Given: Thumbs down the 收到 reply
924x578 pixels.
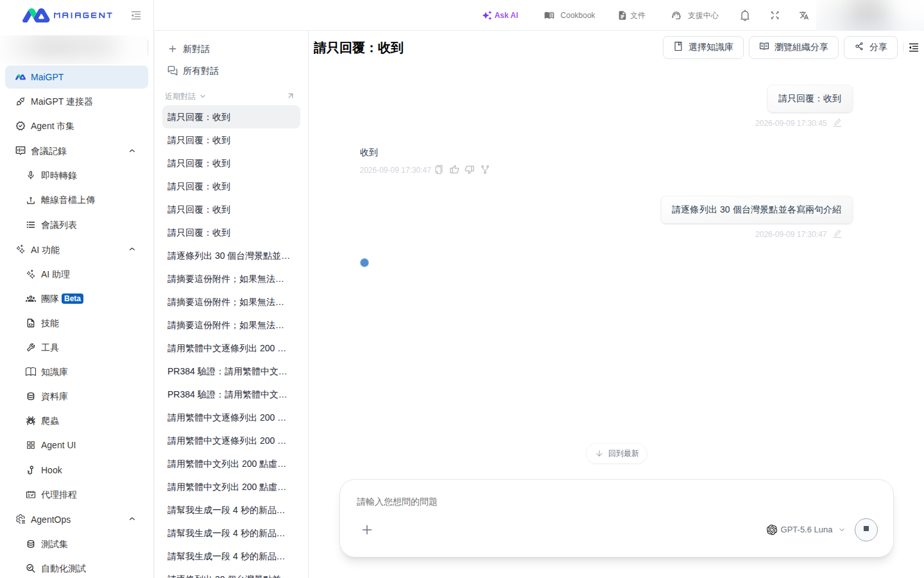Looking at the screenshot, I should (x=470, y=170).
